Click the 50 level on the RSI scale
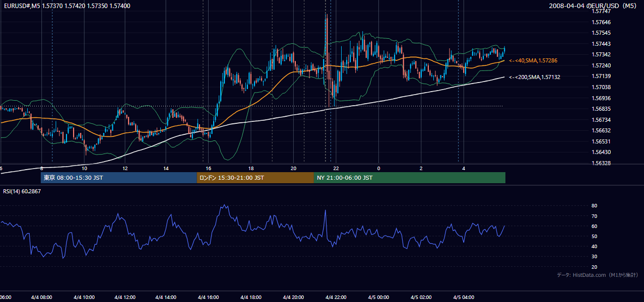Screen dimensions: 644x302 (595, 236)
